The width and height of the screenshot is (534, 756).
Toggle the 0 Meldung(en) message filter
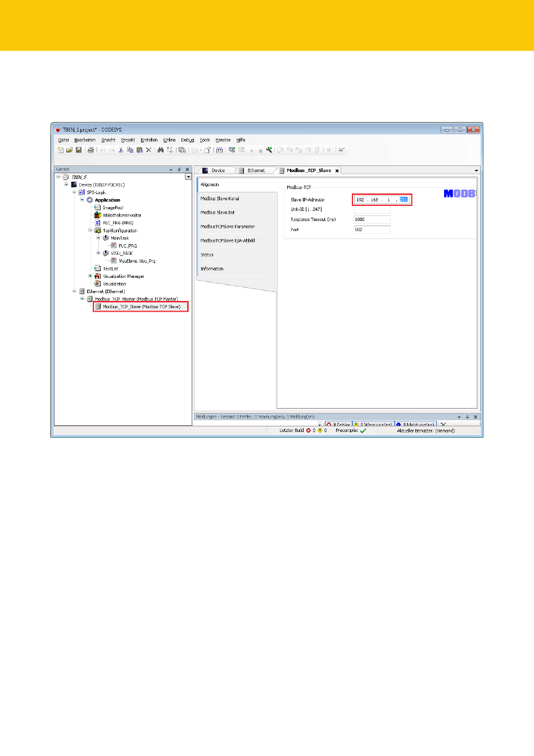click(x=415, y=425)
